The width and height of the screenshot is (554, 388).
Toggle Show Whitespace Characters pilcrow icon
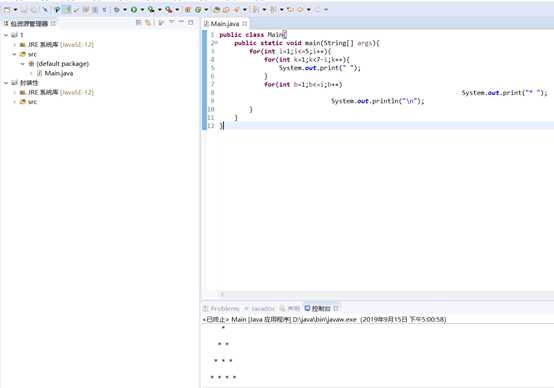click(x=104, y=10)
